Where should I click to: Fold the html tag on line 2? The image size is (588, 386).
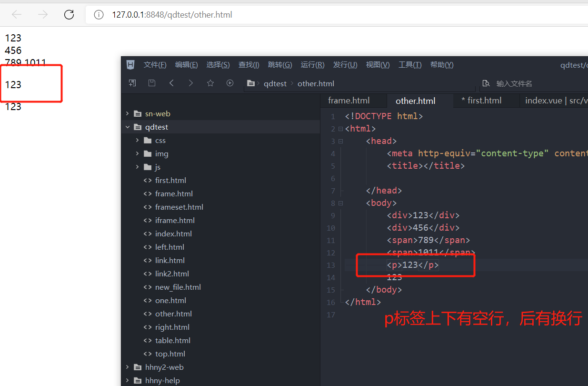pos(340,129)
